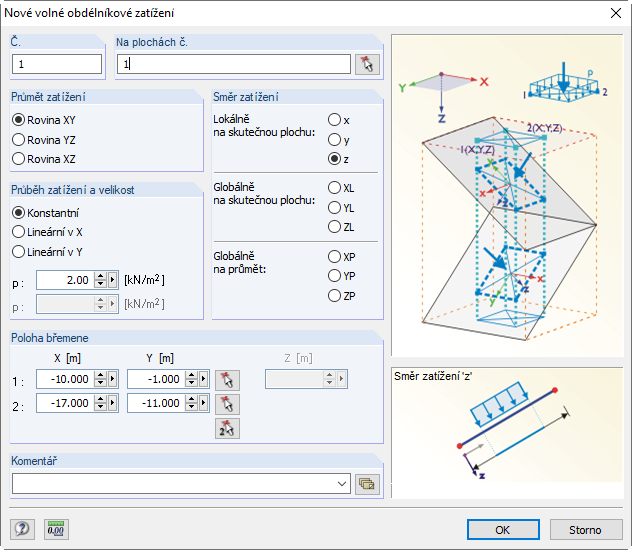
Task: Select projected direction XP
Action: click(342, 257)
